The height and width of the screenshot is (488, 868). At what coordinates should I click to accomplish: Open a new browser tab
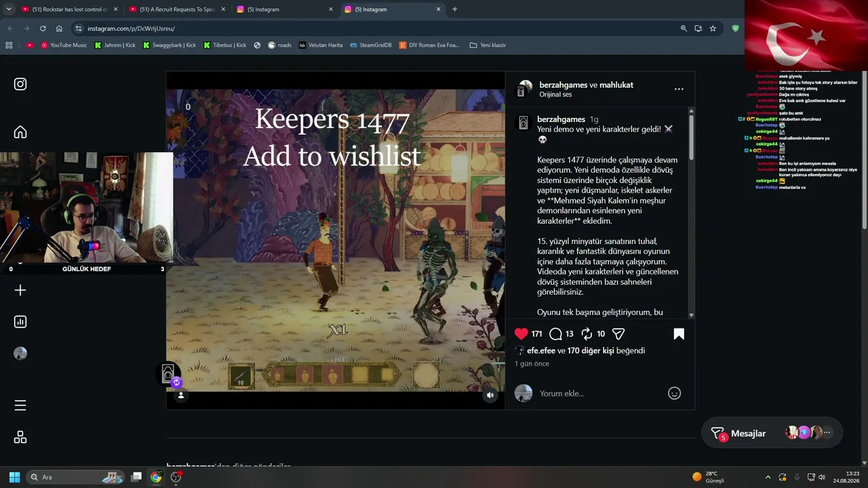click(x=454, y=9)
